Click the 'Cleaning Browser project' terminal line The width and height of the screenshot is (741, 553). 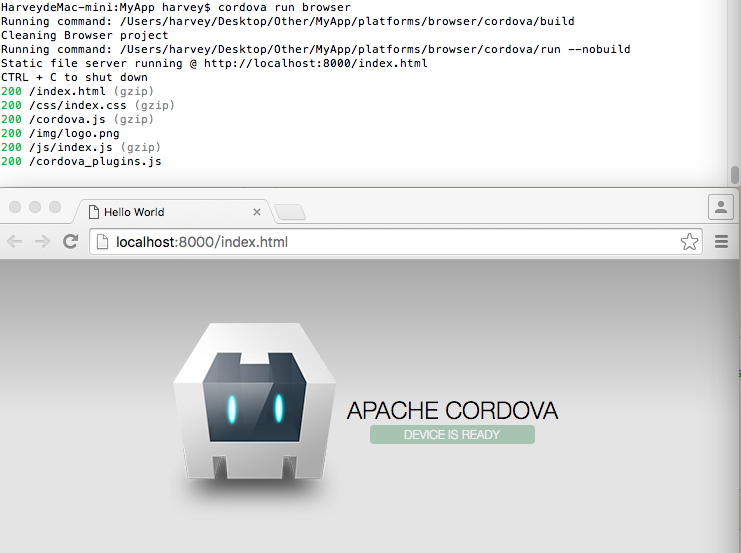point(85,35)
